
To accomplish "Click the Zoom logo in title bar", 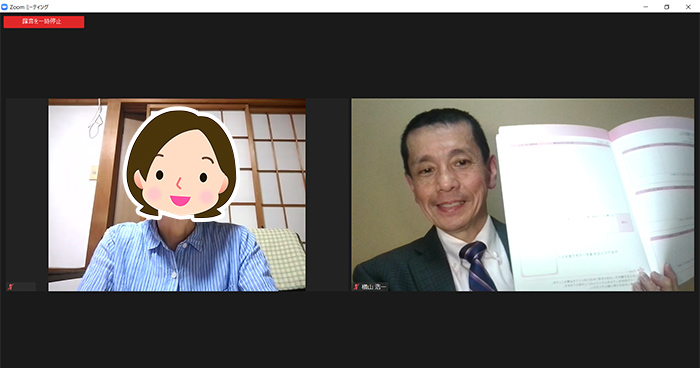I will [x=4, y=7].
